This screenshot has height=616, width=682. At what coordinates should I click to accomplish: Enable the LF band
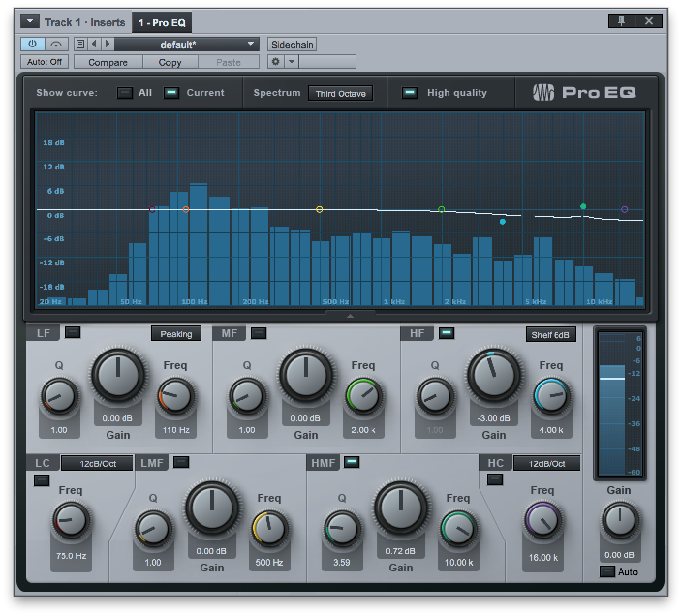click(x=73, y=332)
